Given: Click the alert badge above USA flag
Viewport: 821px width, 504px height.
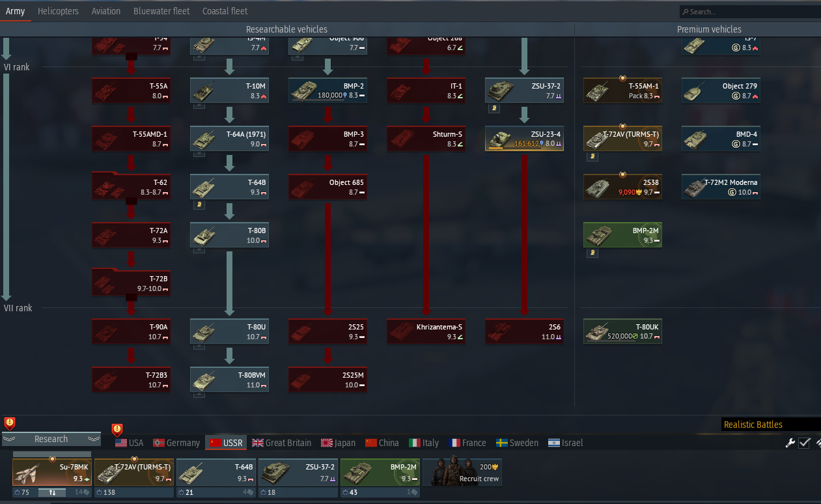Looking at the screenshot, I should [117, 429].
